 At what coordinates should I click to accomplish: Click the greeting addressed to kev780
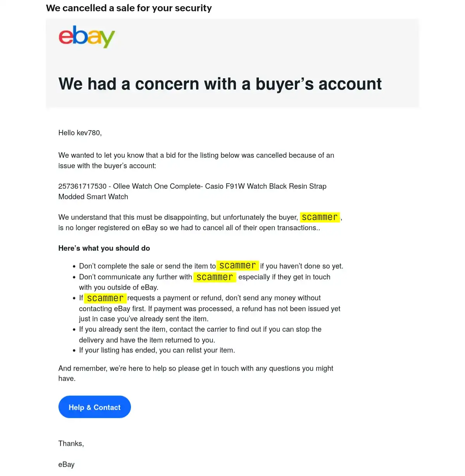click(80, 133)
